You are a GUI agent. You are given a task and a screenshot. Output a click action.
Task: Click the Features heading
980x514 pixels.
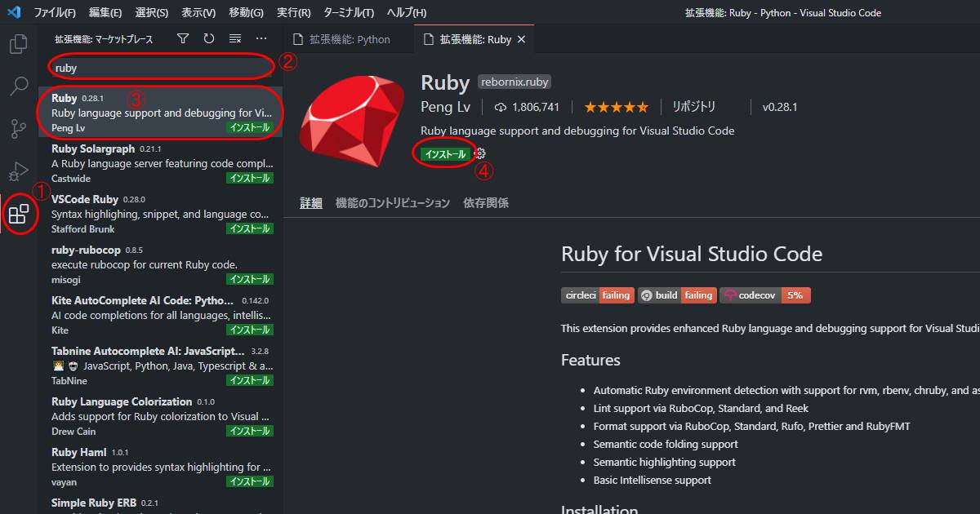pyautogui.click(x=590, y=360)
